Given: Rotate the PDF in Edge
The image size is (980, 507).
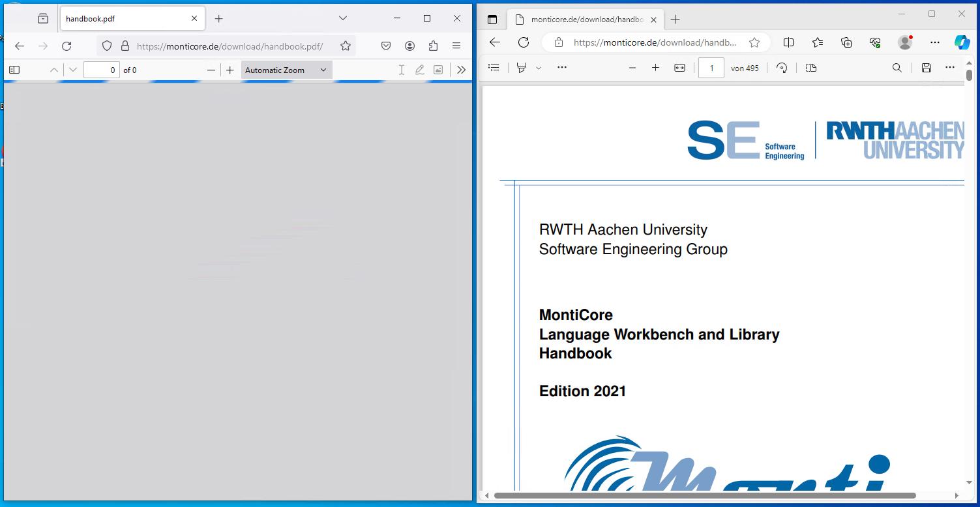Looking at the screenshot, I should (782, 68).
